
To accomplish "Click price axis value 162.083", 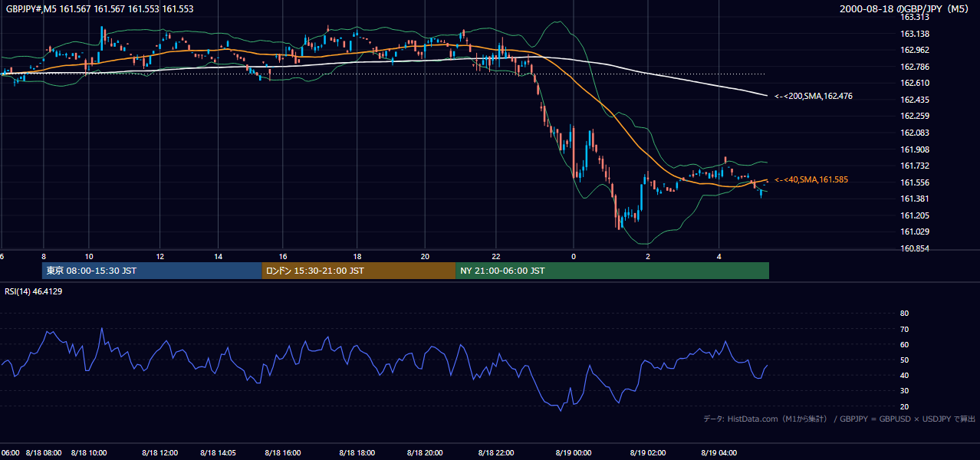I will point(915,133).
